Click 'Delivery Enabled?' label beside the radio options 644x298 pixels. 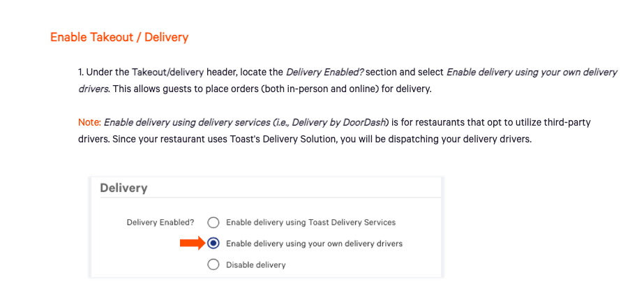coord(160,222)
